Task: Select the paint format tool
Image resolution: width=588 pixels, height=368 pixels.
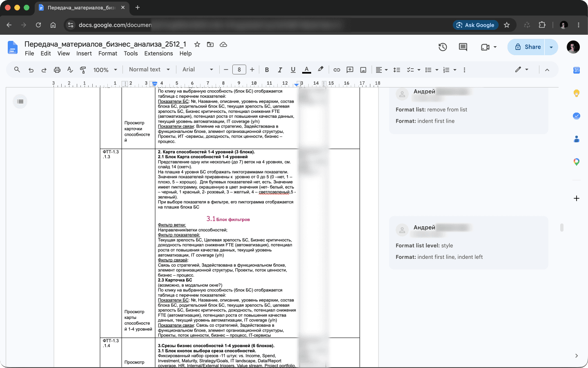Action: [x=83, y=70]
